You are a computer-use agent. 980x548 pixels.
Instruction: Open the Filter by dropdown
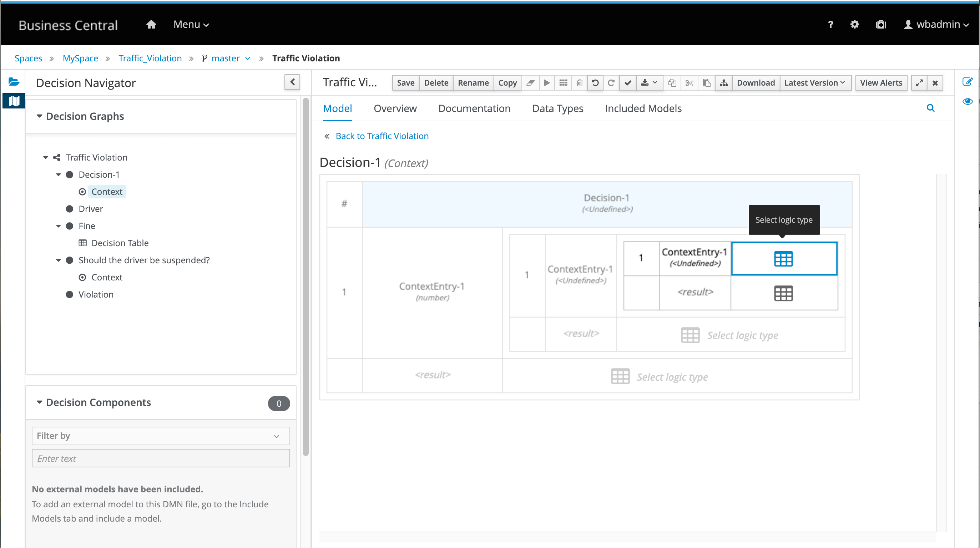point(161,436)
